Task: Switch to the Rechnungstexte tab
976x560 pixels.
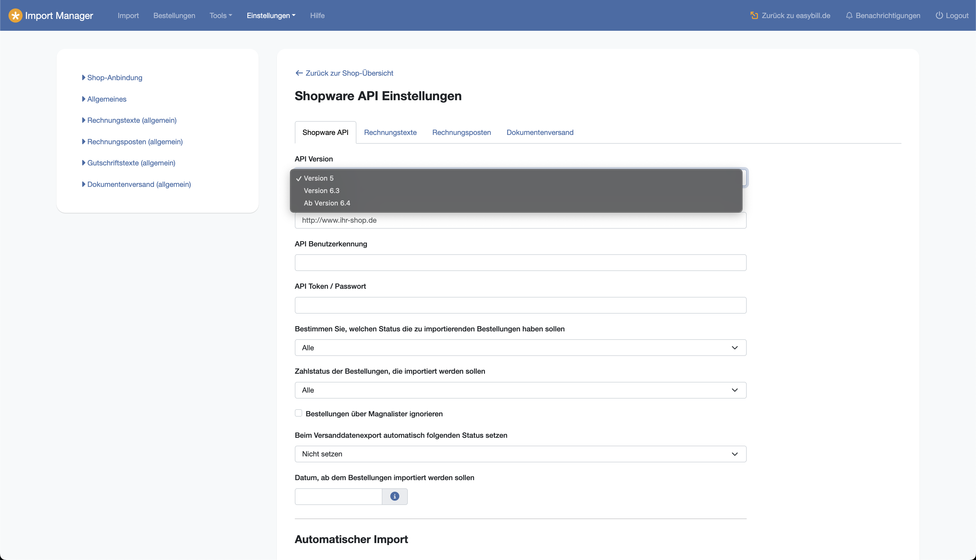Action: tap(391, 132)
